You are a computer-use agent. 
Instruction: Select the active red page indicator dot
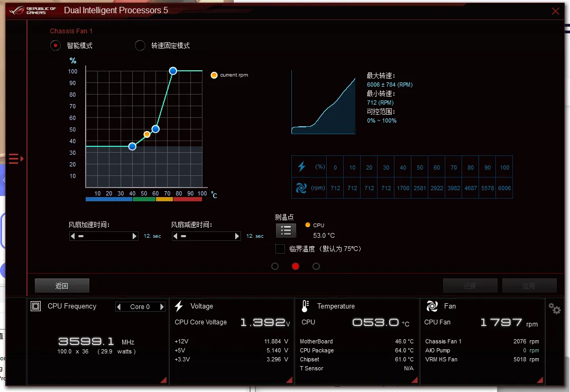296,266
